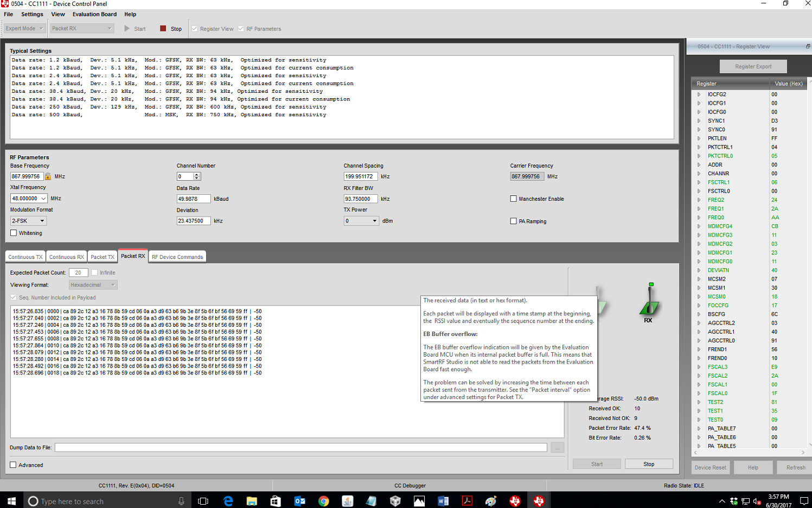Click the browse button for dump file
The width and height of the screenshot is (812, 508).
[557, 448]
